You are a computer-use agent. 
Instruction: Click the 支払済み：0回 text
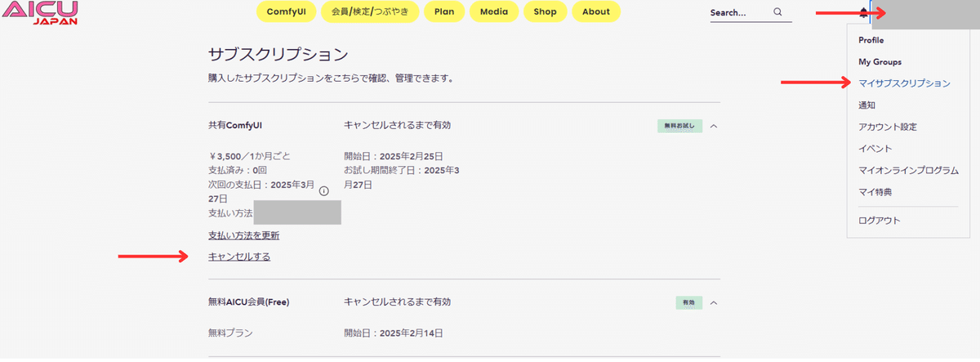click(x=238, y=170)
